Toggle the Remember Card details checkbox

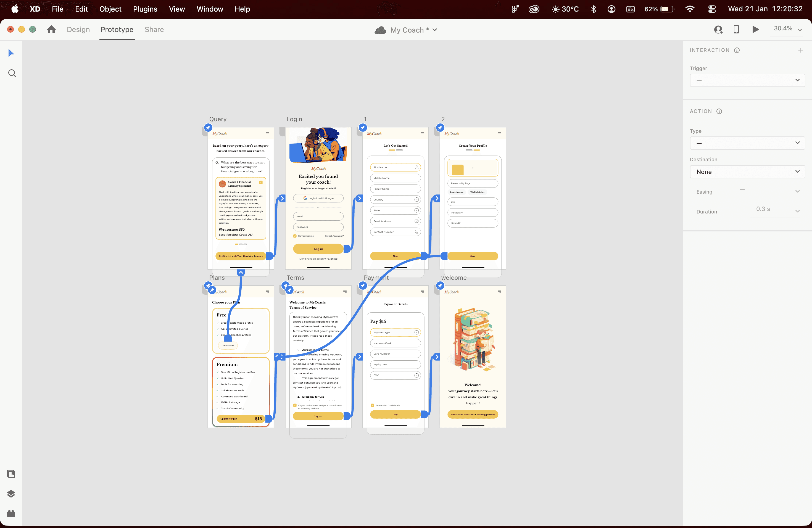click(x=372, y=406)
